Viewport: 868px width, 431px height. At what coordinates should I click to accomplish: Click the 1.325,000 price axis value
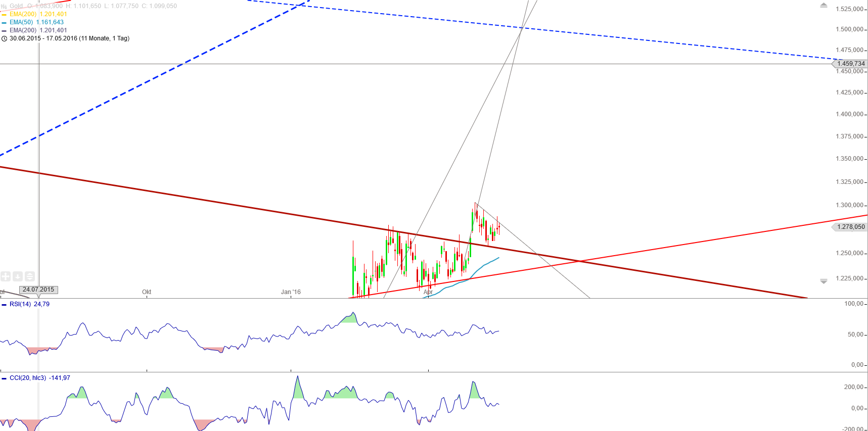click(849, 182)
